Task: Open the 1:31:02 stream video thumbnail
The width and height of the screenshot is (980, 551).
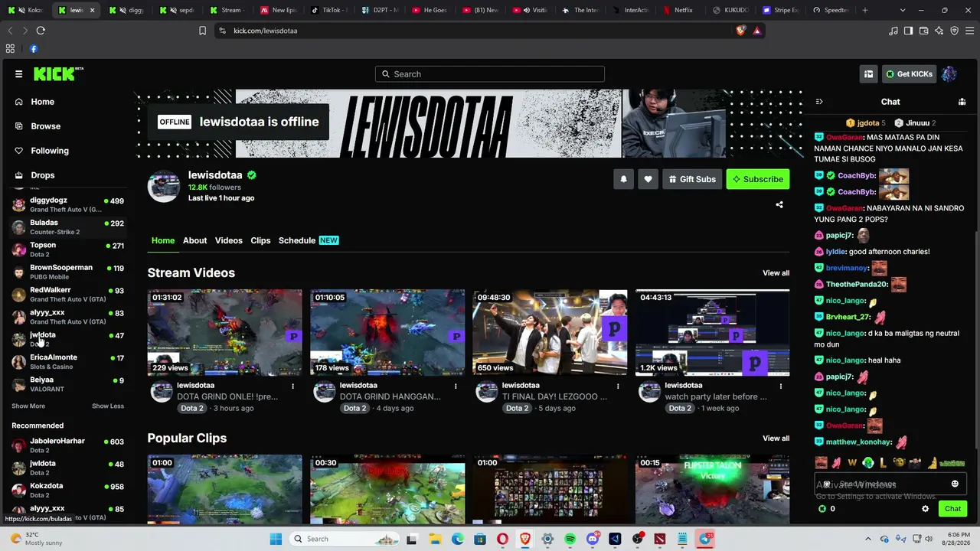Action: [x=225, y=332]
